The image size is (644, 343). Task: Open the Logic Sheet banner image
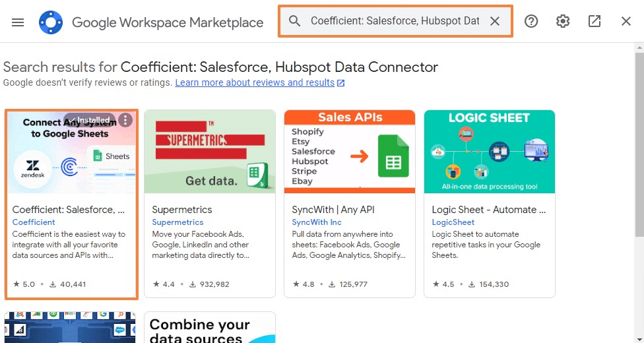tap(490, 152)
